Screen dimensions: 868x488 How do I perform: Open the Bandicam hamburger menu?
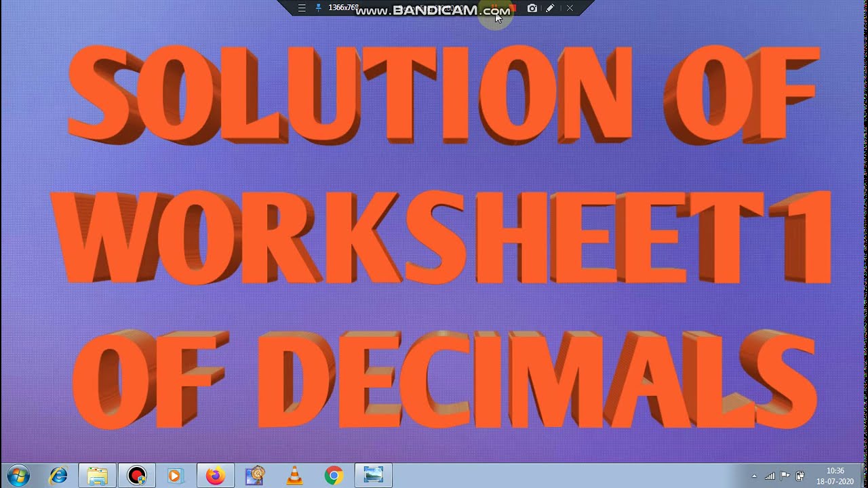tap(301, 8)
